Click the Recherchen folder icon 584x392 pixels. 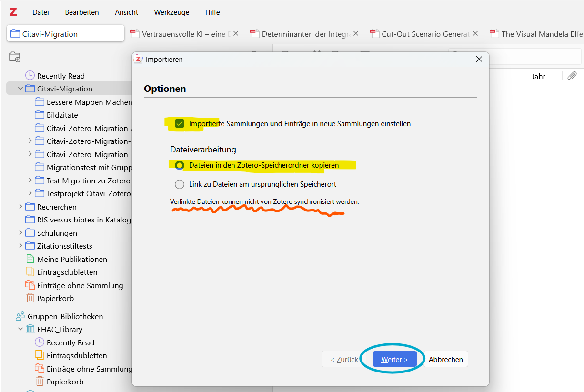point(30,207)
